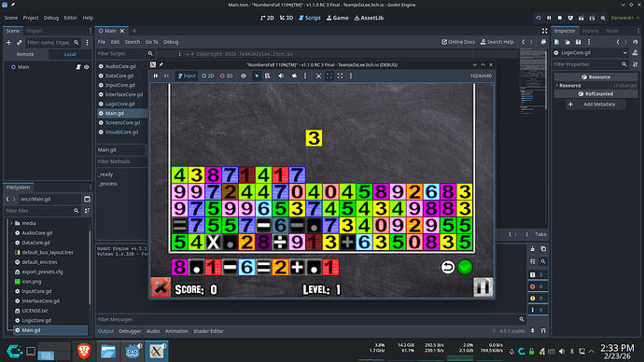Switch game window selection to 2D mode
644x362 pixels.
[208, 76]
